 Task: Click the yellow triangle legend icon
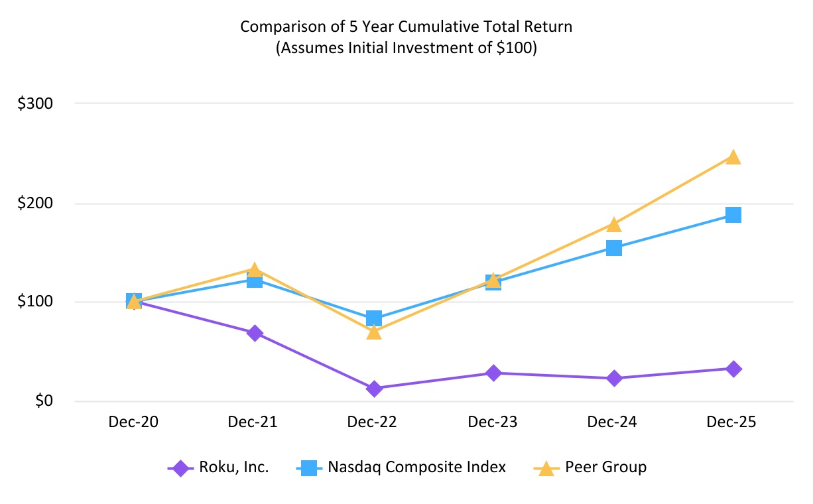[x=545, y=468]
